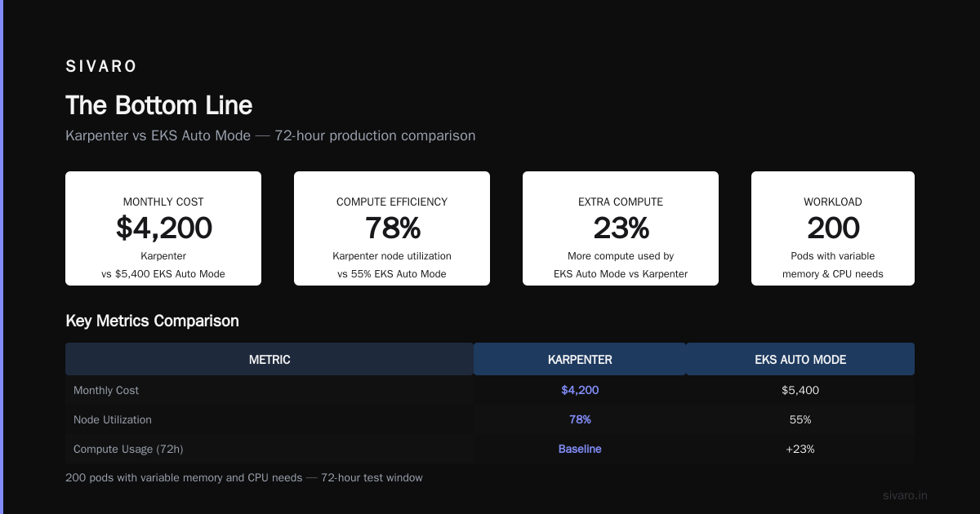Click the 'WORKLOAD' card label

(833, 202)
